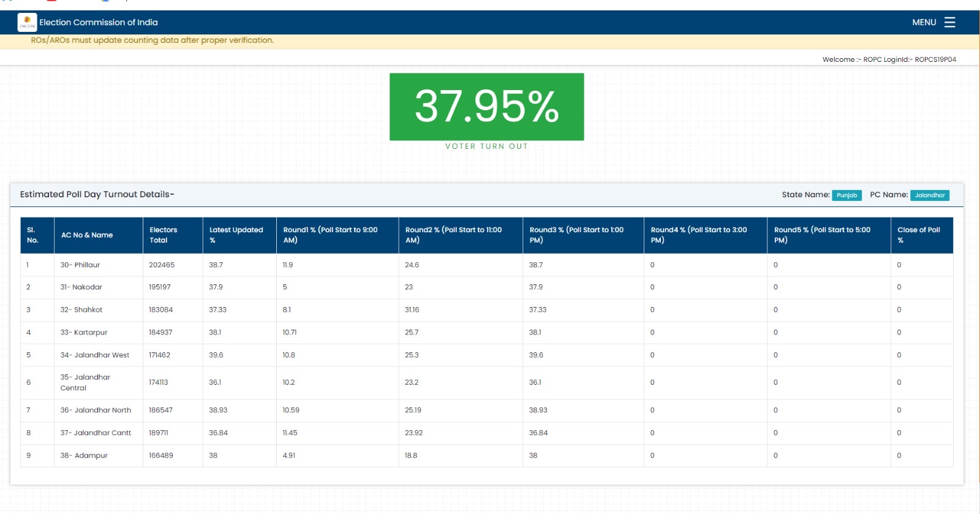Open the hamburger MENU icon
Image resolution: width=980 pixels, height=514 pixels.
pos(949,22)
